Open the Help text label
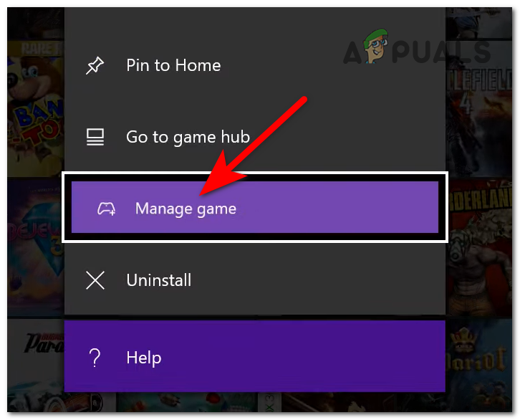Image resolution: width=520 pixels, height=420 pixels. pyautogui.click(x=144, y=358)
